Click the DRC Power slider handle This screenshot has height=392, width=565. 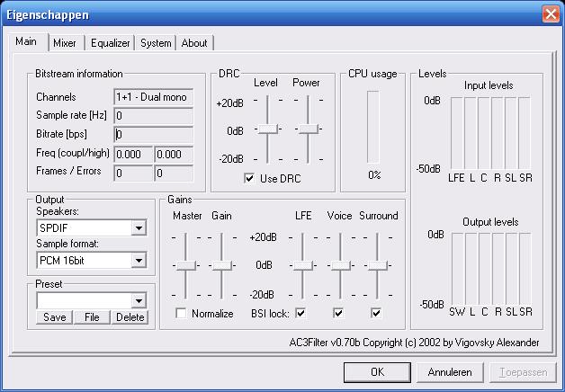(x=308, y=130)
